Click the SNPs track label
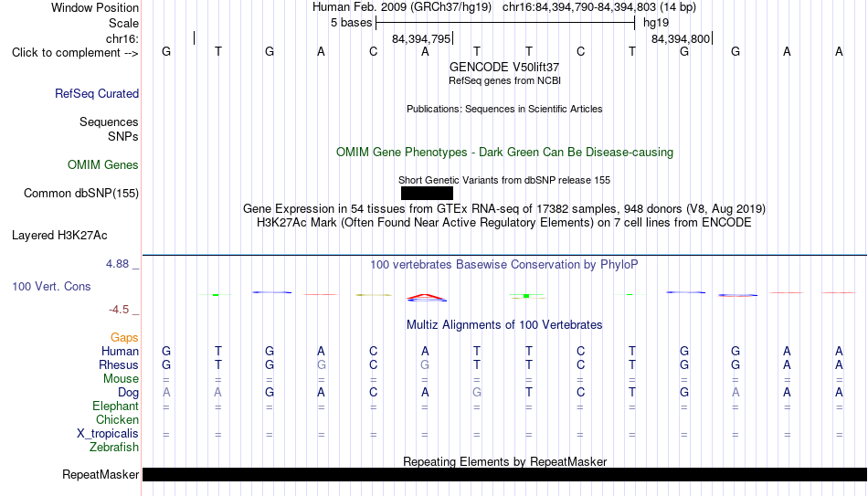 click(123, 136)
